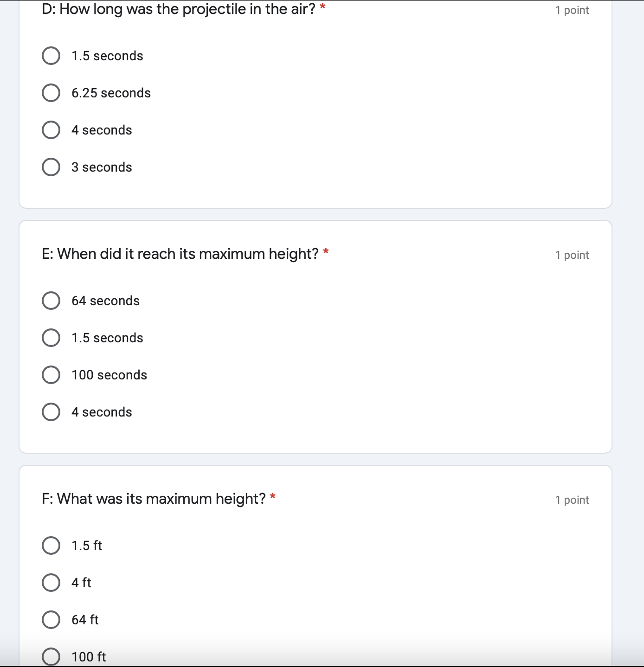Select 4 seconds for question E

(51, 412)
